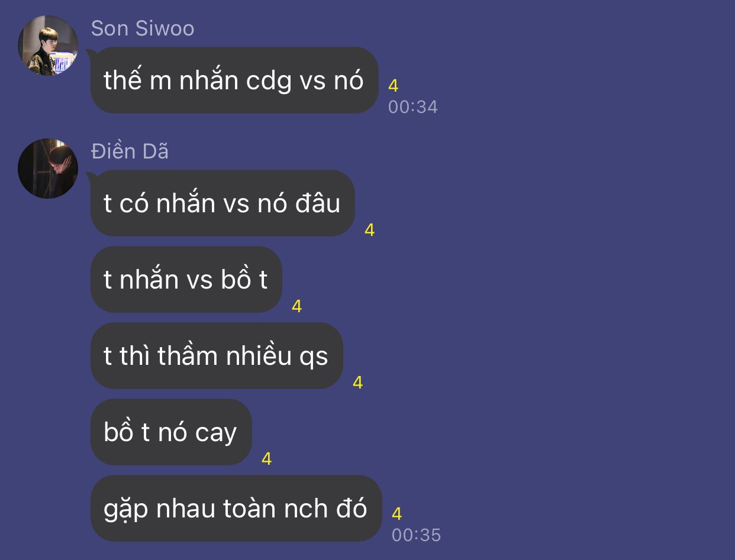Screen dimensions: 735x560
Task: Open Điền Dã's profile avatar
Action: click(x=48, y=169)
